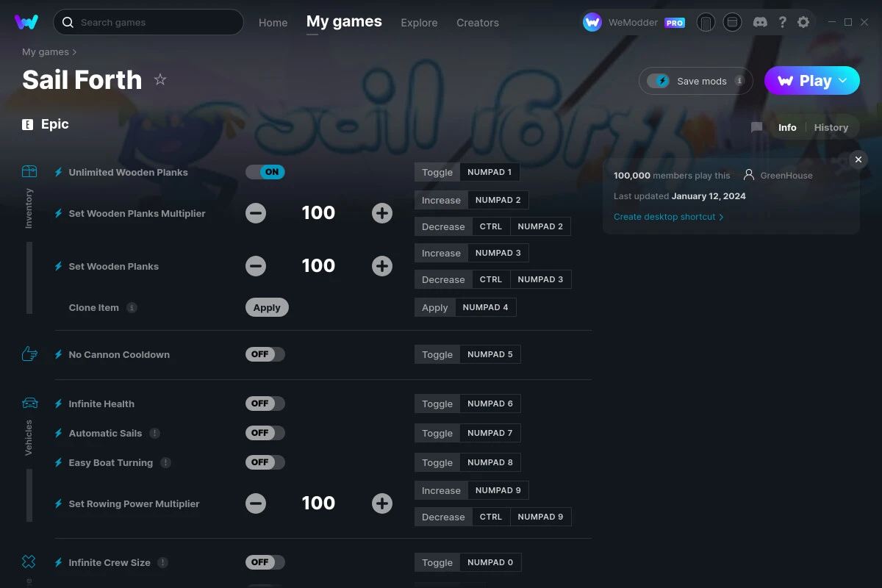
Task: Open the Explore tab
Action: [419, 23]
